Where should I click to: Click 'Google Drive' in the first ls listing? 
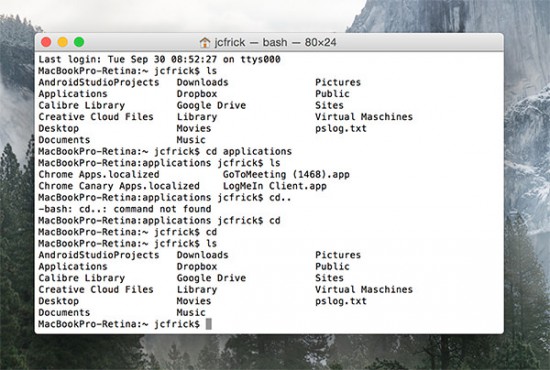pos(211,105)
